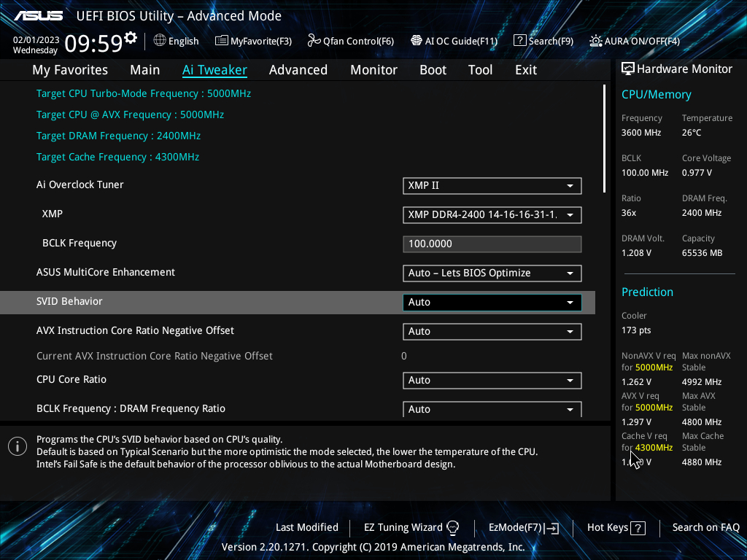747x560 pixels.
Task: Expand the XMP profile dropdown
Action: 492,215
